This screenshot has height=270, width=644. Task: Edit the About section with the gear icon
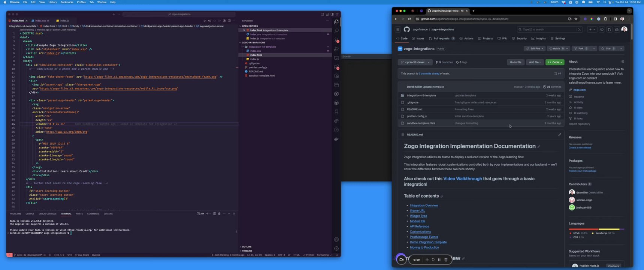pyautogui.click(x=623, y=61)
